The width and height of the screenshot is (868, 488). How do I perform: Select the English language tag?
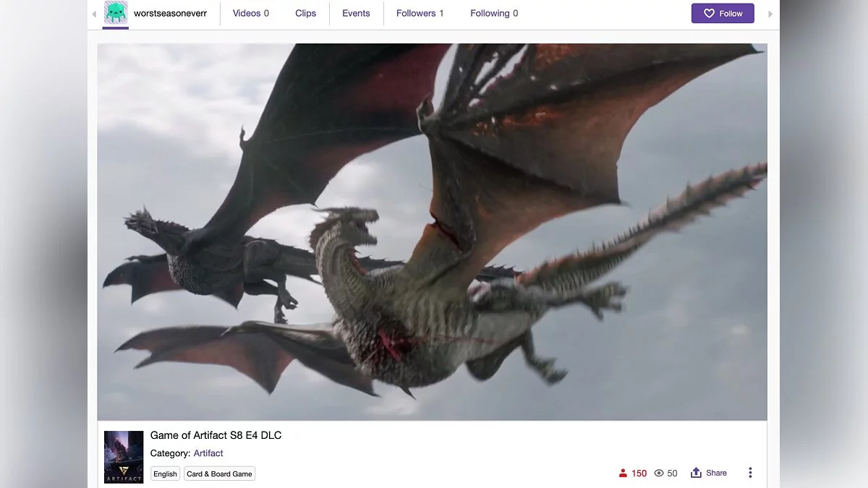pyautogui.click(x=165, y=474)
